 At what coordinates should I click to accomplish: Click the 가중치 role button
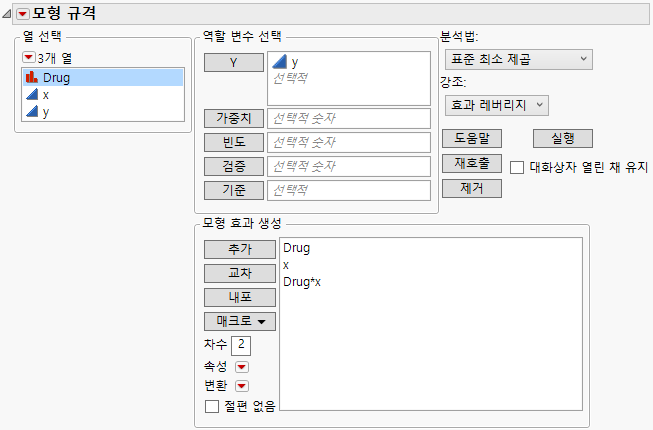click(x=234, y=119)
